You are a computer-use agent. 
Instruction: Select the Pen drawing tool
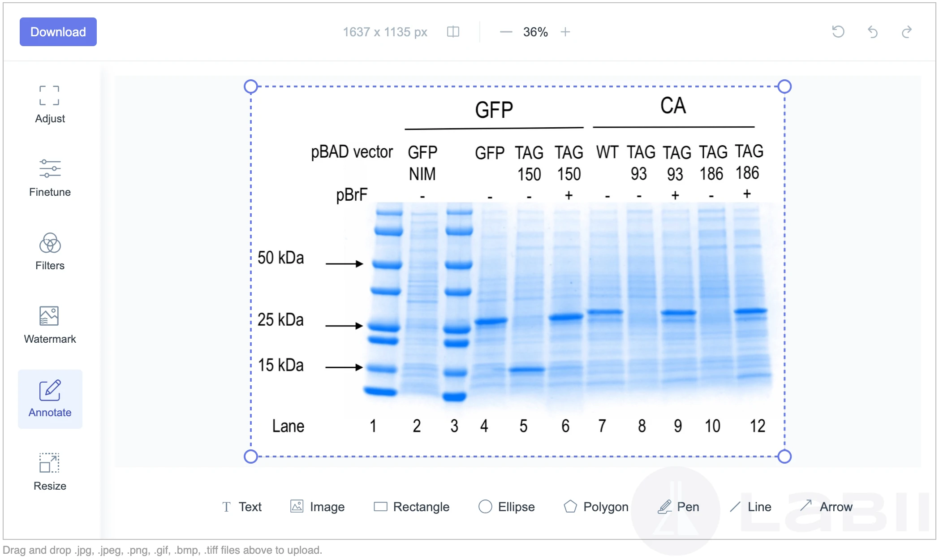click(x=678, y=507)
